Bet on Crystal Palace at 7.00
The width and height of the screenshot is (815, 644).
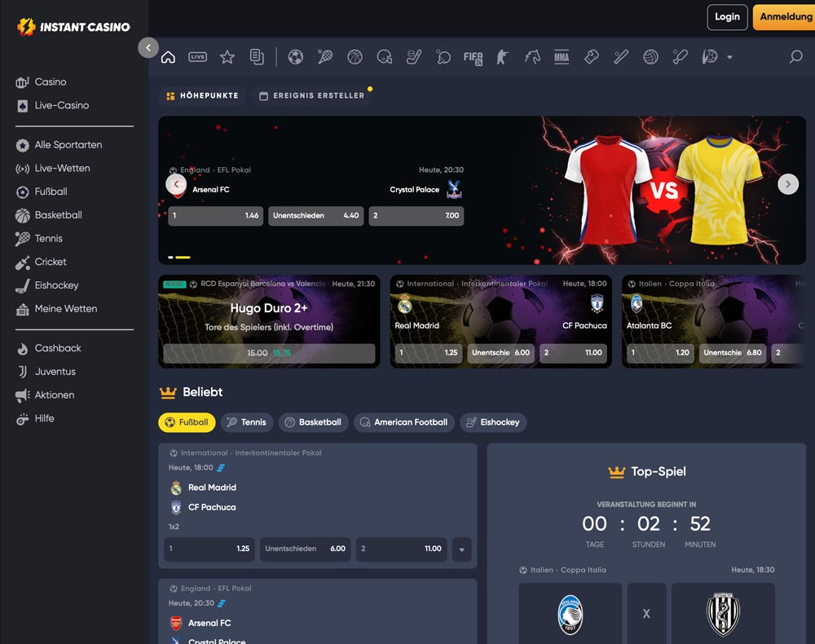[416, 216]
